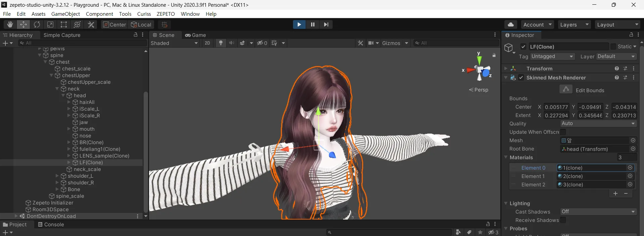Select the Move tool
Screen dimensions: 644x236
(23, 24)
